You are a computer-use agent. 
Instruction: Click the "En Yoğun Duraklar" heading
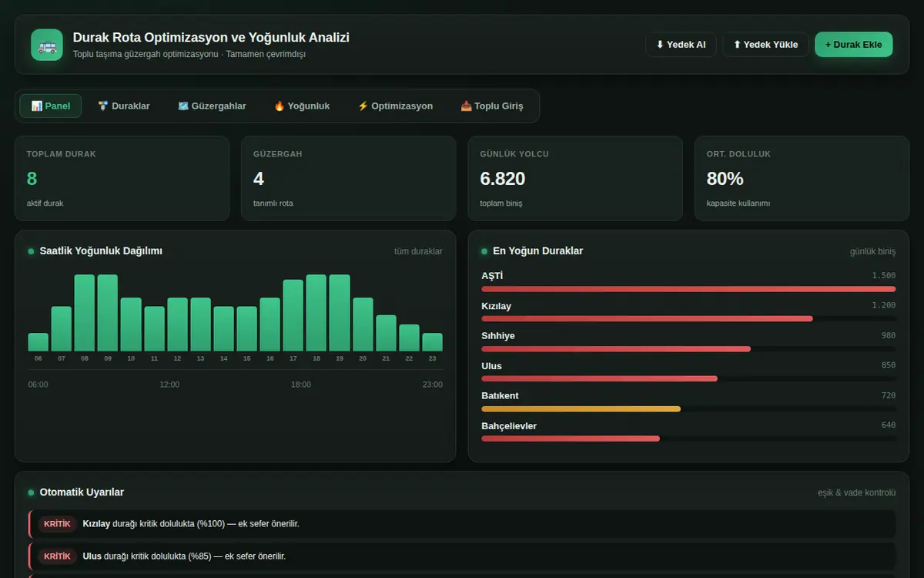coord(538,251)
